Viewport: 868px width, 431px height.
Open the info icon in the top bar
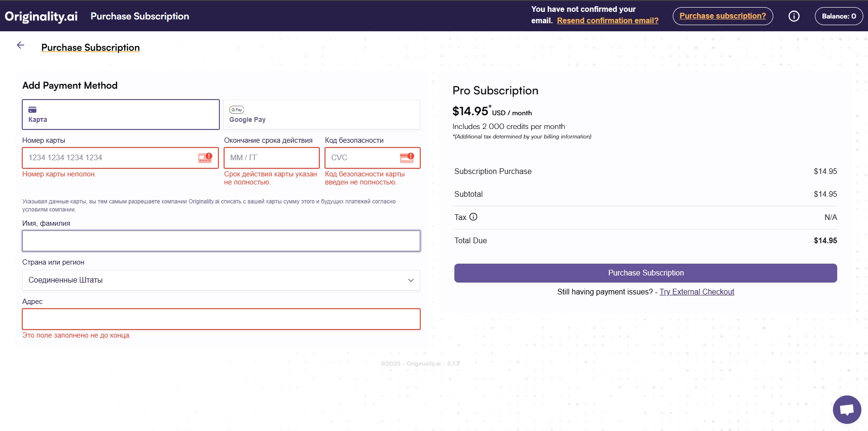(x=794, y=16)
